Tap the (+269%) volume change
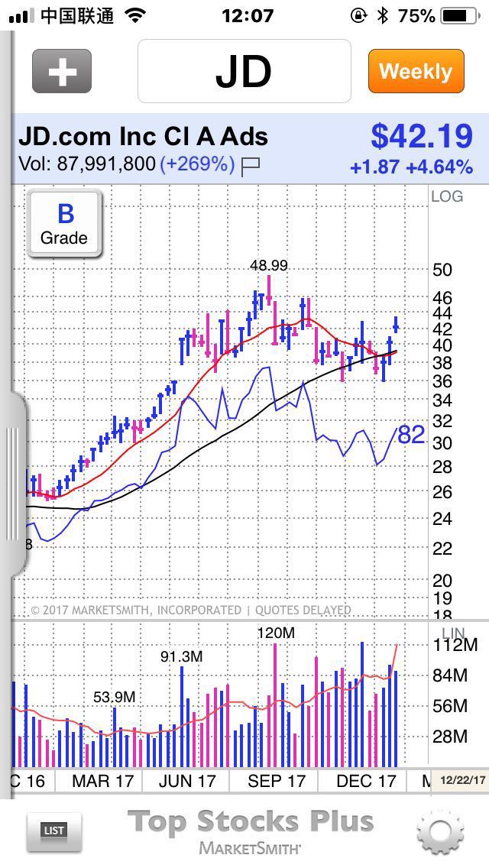Image resolution: width=489 pixels, height=868 pixels. pyautogui.click(x=197, y=164)
